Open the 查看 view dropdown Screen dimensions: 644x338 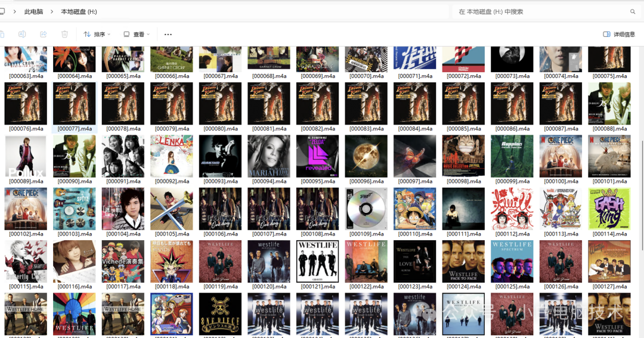pos(137,35)
